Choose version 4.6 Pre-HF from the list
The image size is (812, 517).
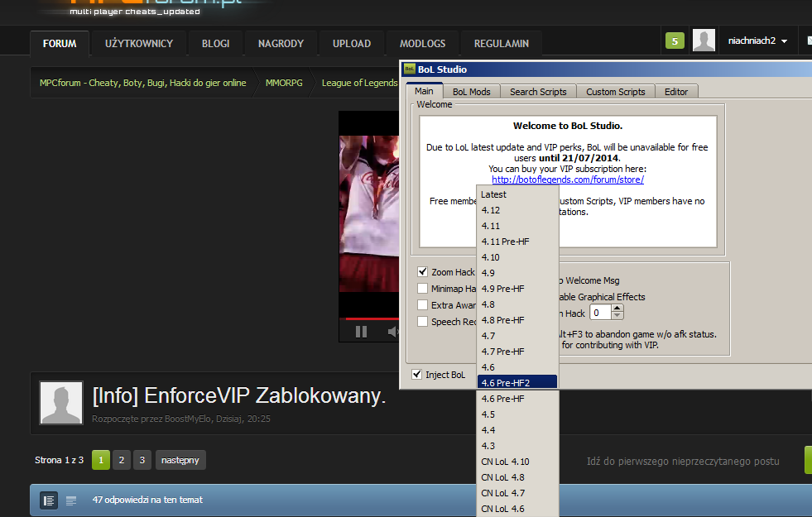517,399
